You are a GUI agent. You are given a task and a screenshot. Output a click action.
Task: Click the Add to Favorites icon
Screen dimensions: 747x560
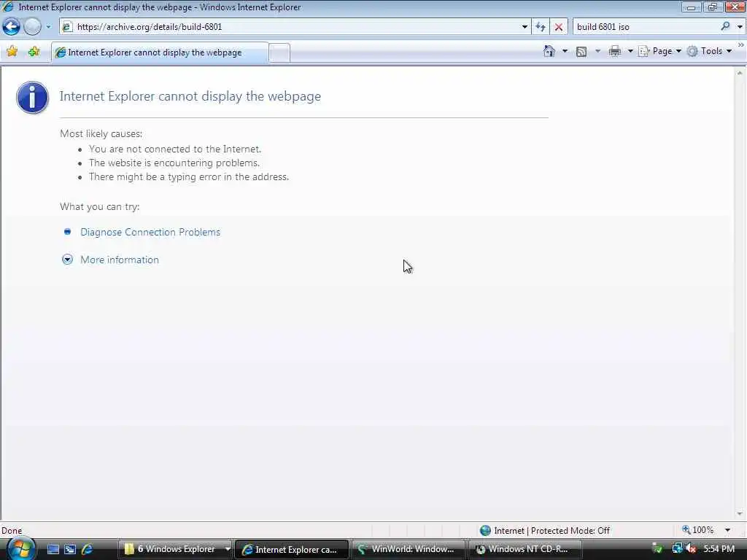click(x=34, y=52)
